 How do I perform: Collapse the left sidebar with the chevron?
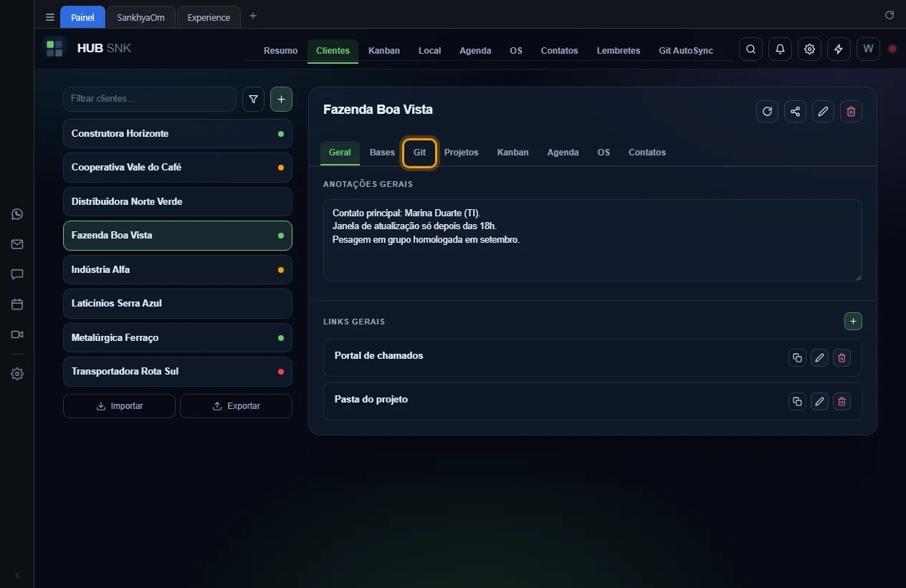(x=17, y=575)
